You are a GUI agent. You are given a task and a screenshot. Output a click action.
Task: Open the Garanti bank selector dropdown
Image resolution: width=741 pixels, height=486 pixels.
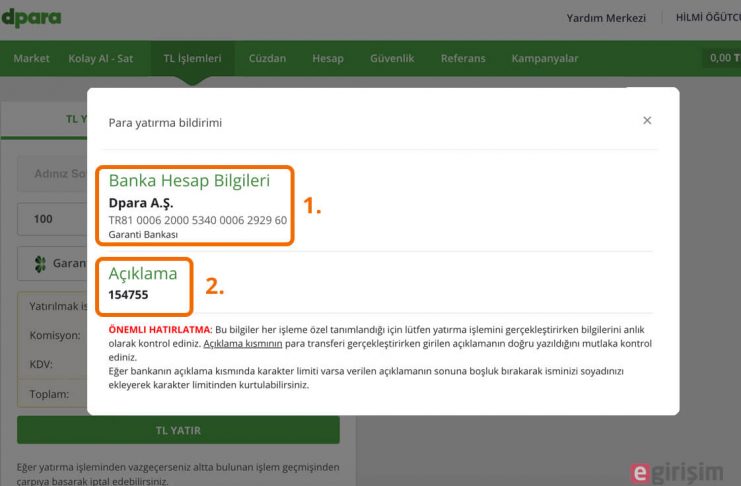tap(52, 263)
